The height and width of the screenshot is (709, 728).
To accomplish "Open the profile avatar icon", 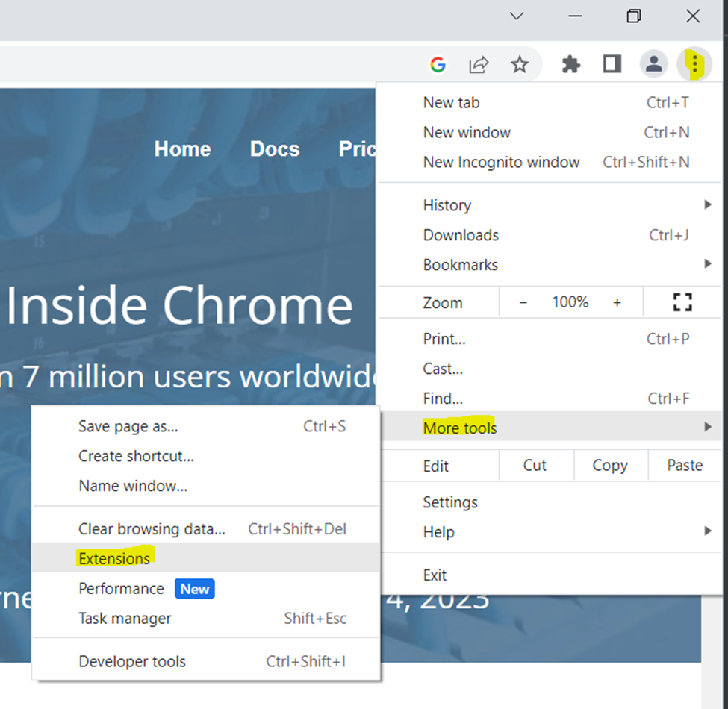I will click(x=654, y=63).
